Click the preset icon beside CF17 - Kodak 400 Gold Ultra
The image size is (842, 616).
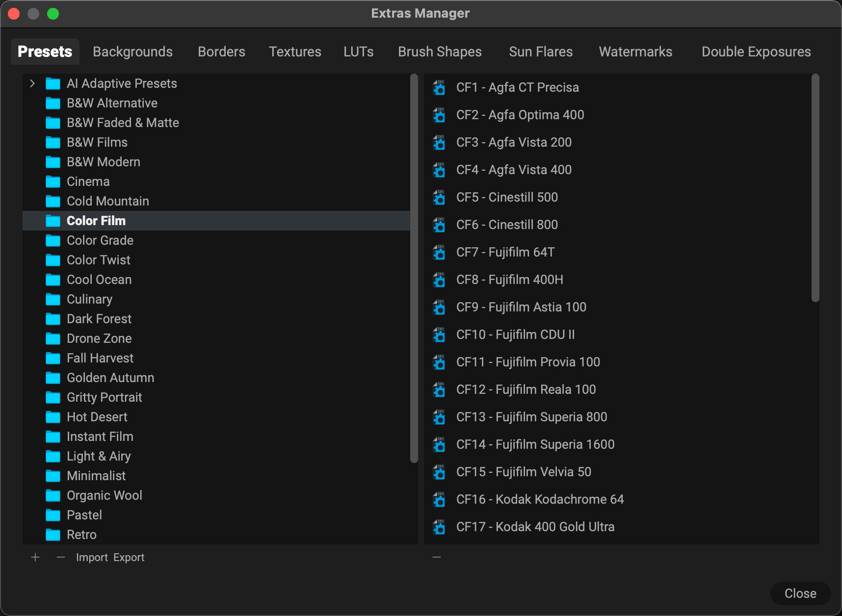click(x=439, y=527)
